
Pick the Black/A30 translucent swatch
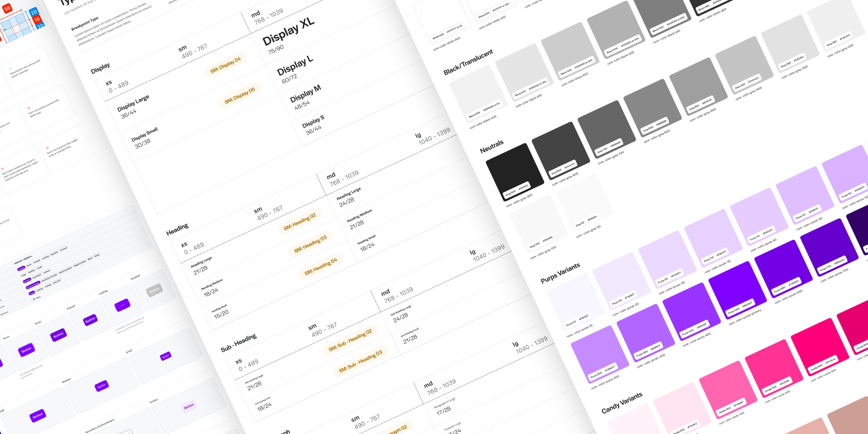(616, 30)
